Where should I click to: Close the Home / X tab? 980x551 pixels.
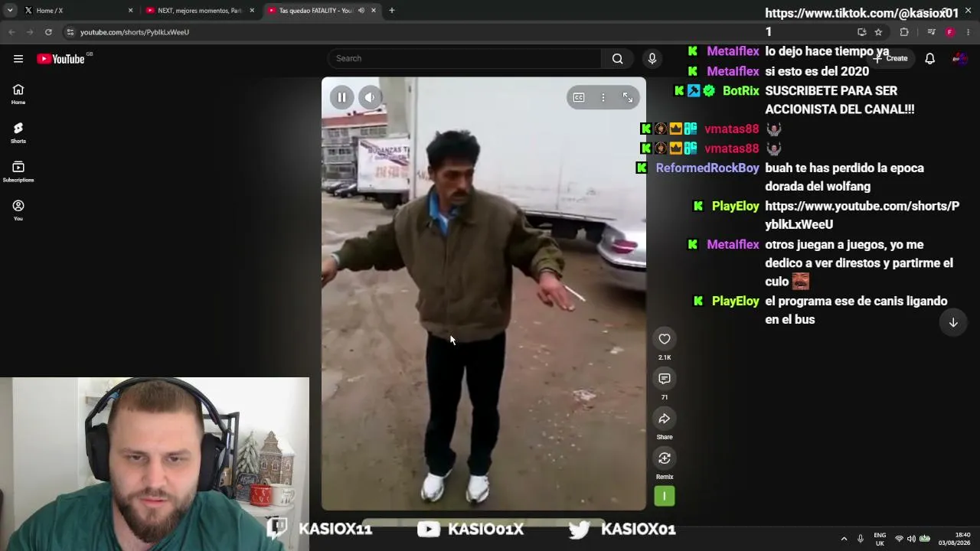pos(130,11)
